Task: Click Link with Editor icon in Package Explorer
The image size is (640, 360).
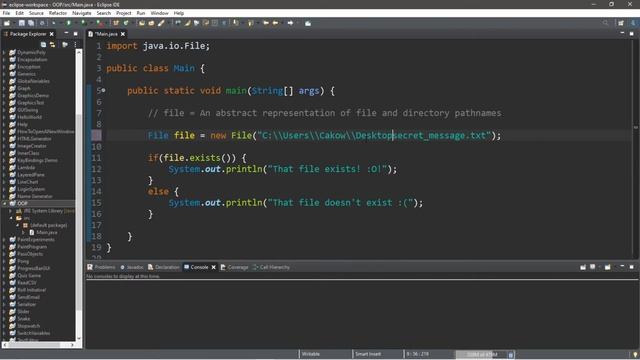Action: pyautogui.click(x=53, y=44)
